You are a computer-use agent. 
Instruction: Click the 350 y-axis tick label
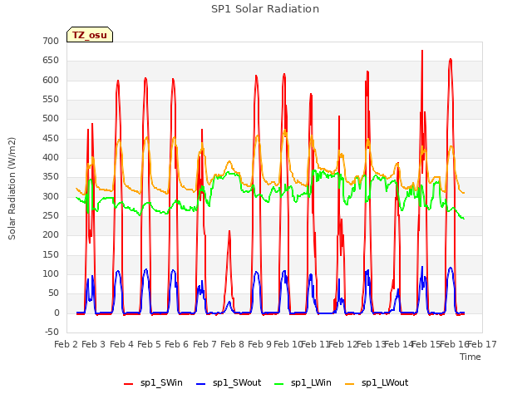pos(51,177)
